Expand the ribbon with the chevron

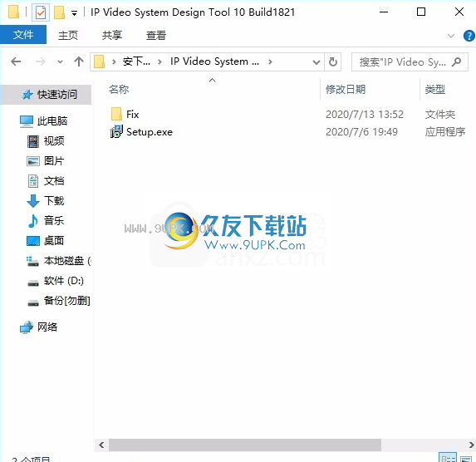[451, 36]
